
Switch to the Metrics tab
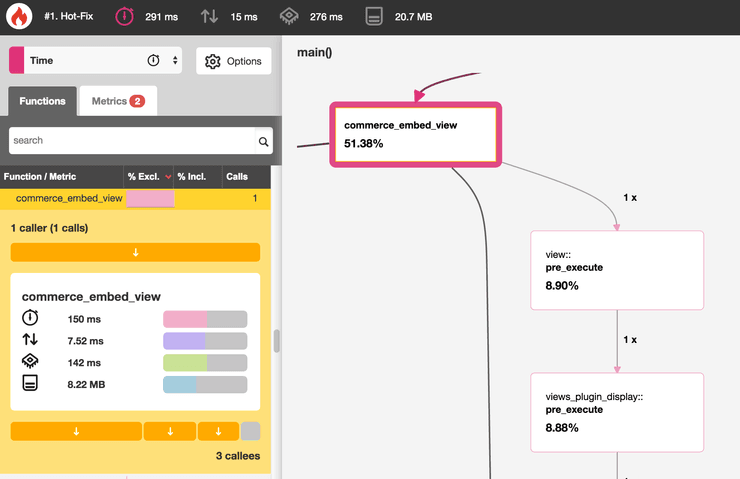point(118,101)
